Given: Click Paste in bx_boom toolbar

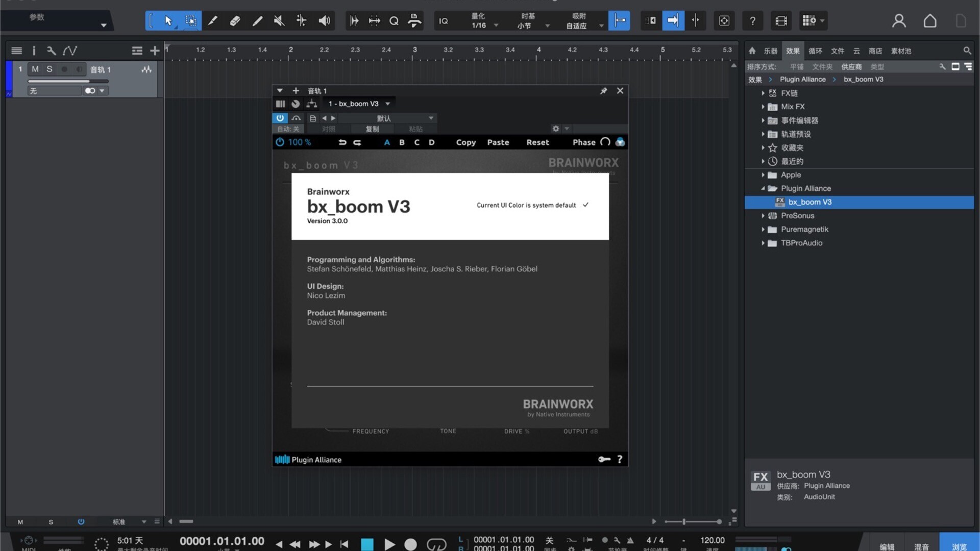Looking at the screenshot, I should [498, 142].
